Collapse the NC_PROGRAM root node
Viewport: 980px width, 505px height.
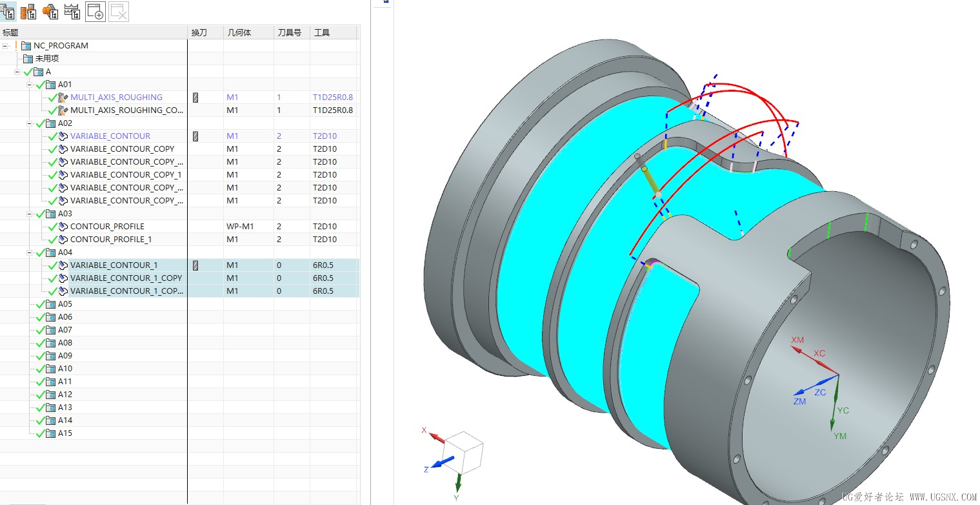click(x=6, y=46)
